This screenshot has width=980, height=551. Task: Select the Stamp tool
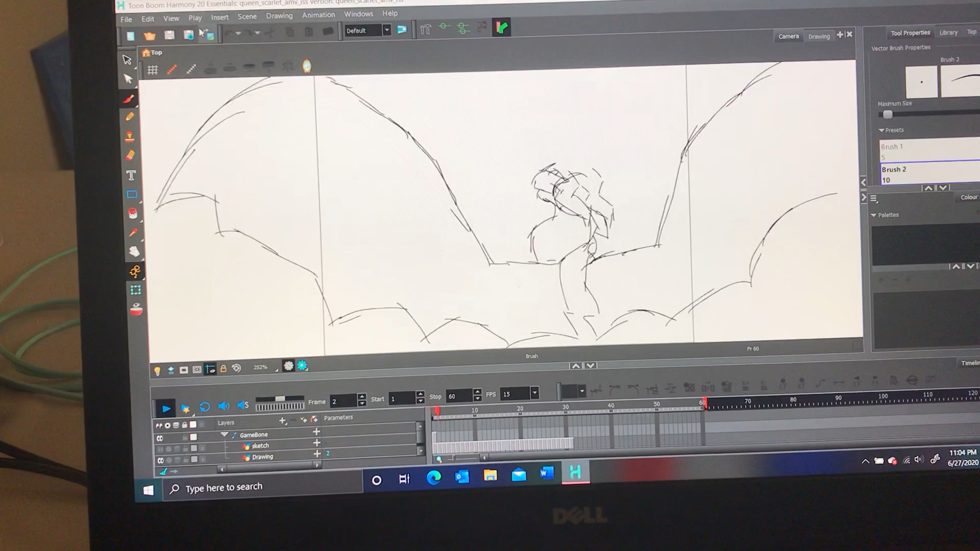coord(130,136)
